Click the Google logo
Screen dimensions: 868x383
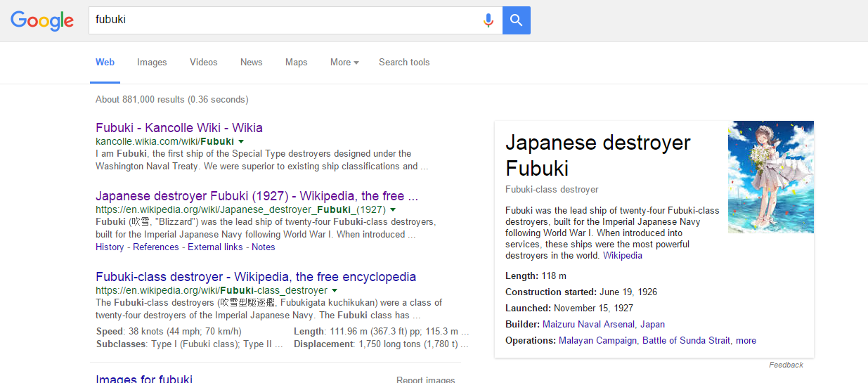tap(42, 21)
